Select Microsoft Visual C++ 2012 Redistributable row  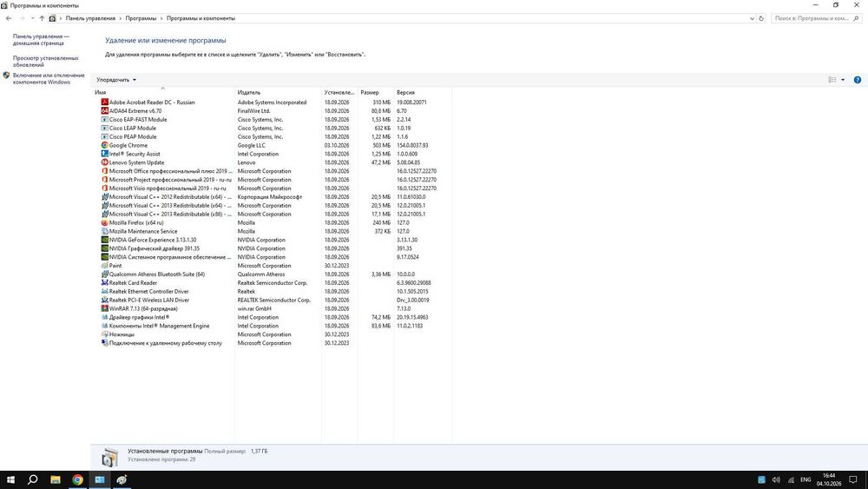tap(273, 196)
